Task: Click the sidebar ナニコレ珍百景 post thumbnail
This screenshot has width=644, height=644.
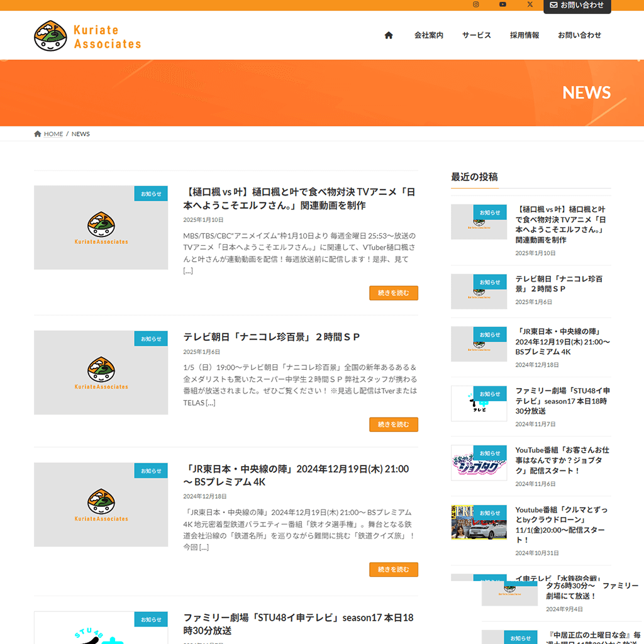Action: click(479, 292)
